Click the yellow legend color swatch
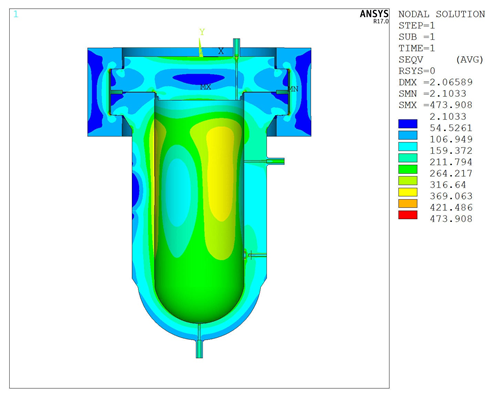The image size is (490, 398). click(407, 192)
